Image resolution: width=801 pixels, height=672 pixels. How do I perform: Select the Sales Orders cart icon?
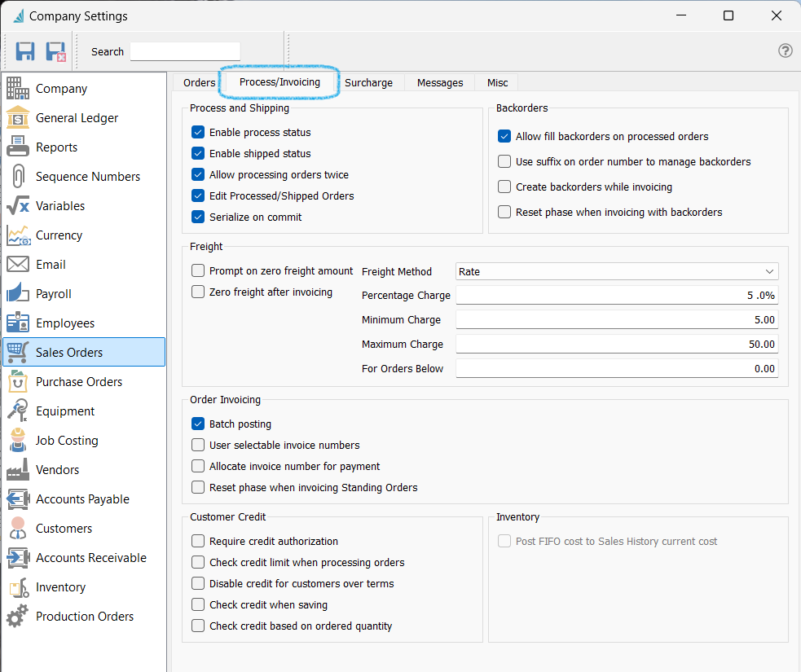click(18, 353)
